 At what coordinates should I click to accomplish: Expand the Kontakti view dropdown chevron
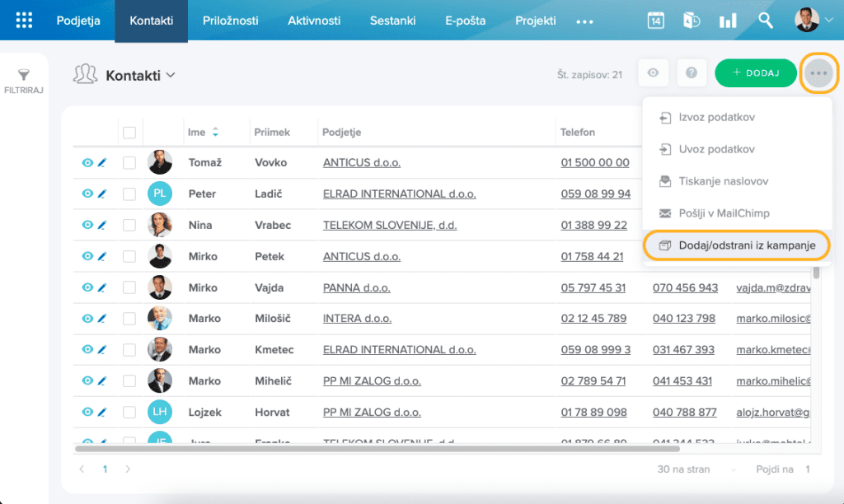171,75
